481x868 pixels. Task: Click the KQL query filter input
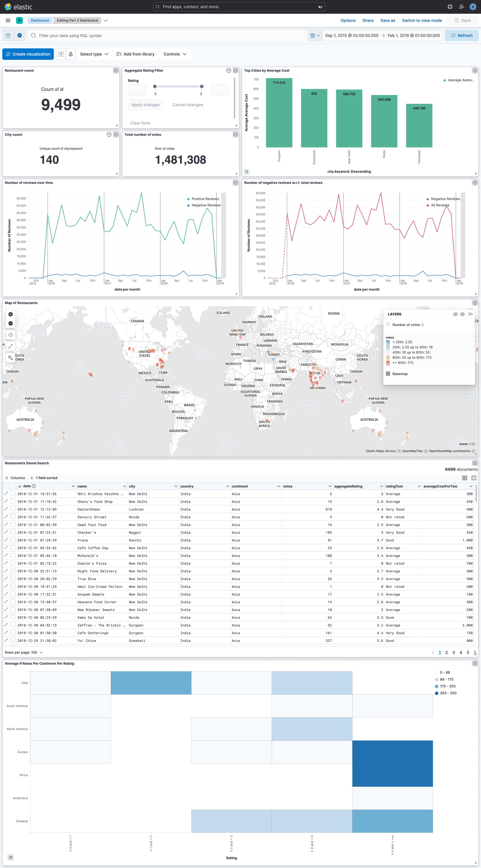pyautogui.click(x=166, y=35)
